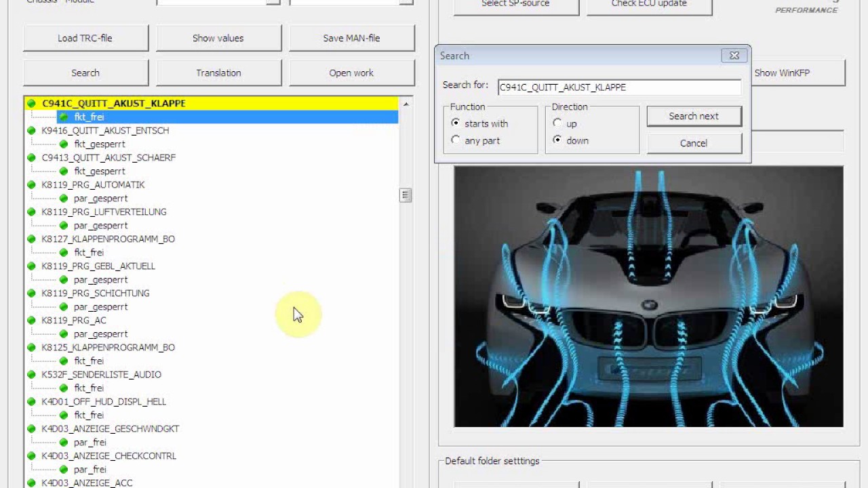
Task: Click green dot beside C9413_QUITT_AKUST_SCHAERF
Action: pyautogui.click(x=31, y=158)
